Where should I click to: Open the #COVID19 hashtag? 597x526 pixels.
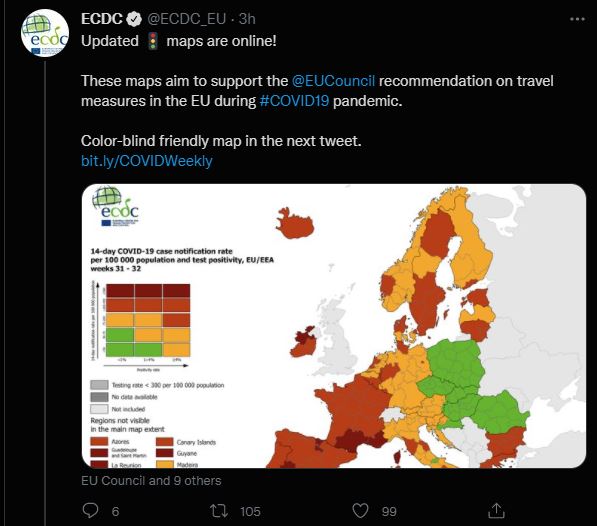pyautogui.click(x=294, y=101)
